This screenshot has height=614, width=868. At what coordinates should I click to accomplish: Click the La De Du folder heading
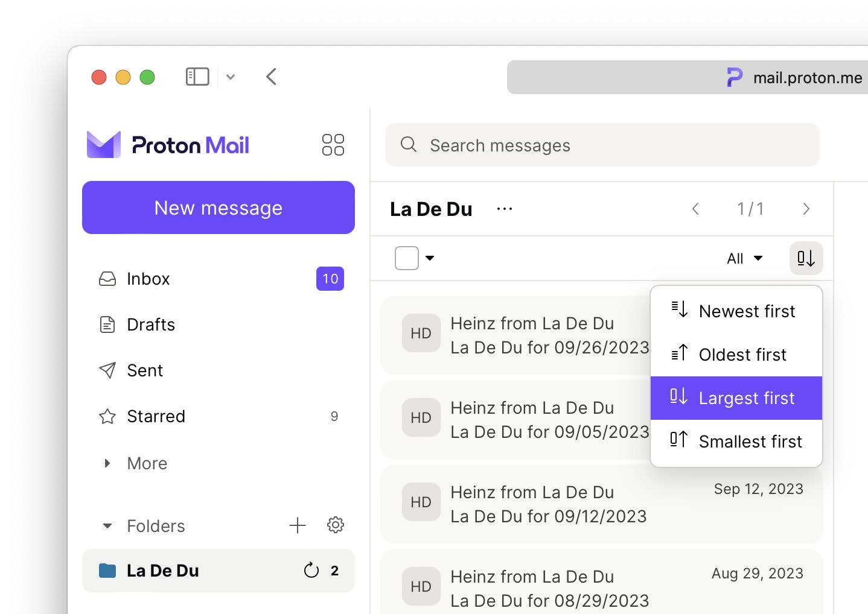tap(431, 209)
